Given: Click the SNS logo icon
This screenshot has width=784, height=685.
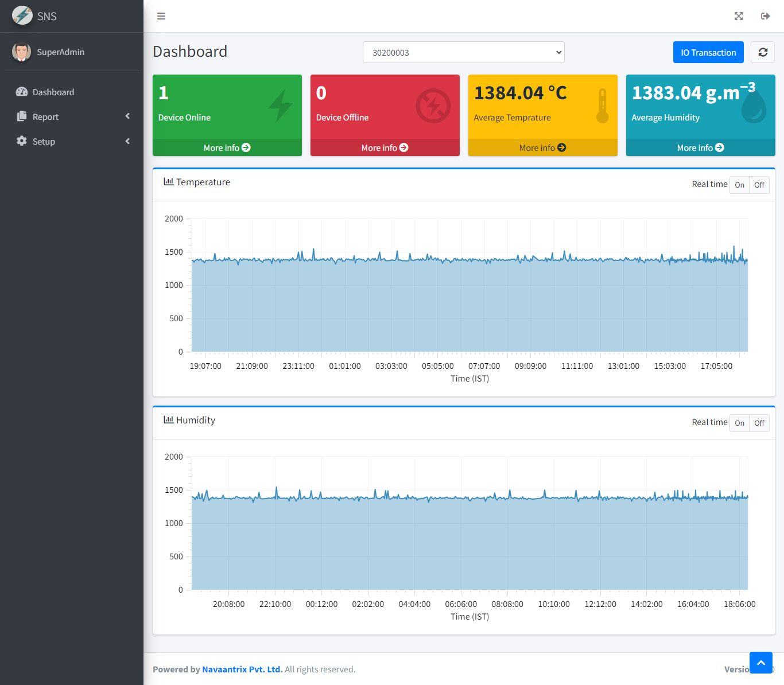Looking at the screenshot, I should coord(22,15).
